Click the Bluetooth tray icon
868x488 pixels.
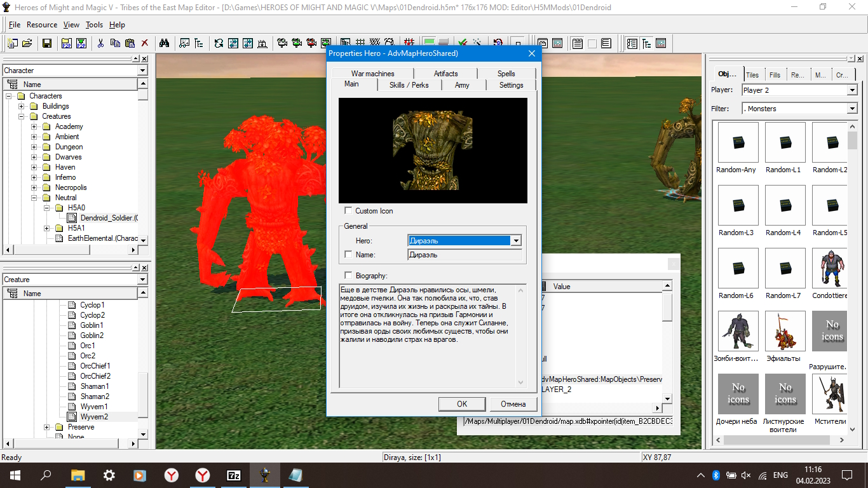[x=715, y=475]
